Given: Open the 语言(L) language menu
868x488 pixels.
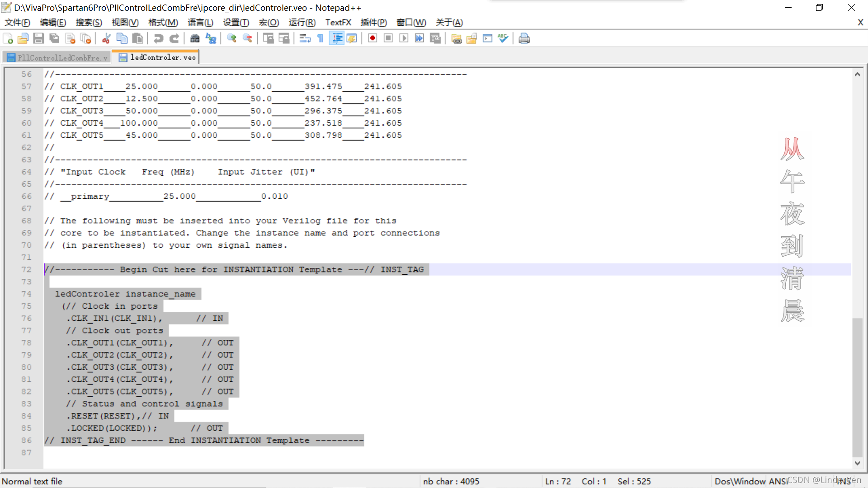Looking at the screenshot, I should 200,22.
